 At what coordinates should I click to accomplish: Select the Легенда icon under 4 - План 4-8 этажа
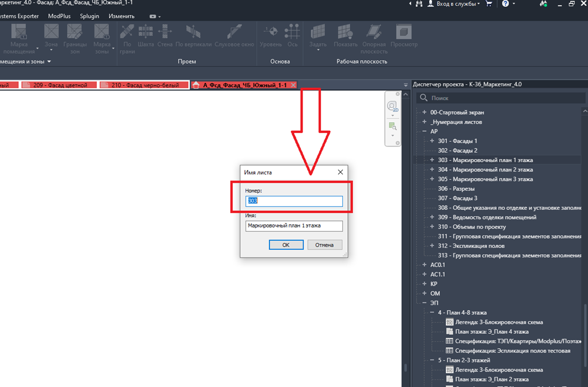tap(449, 322)
